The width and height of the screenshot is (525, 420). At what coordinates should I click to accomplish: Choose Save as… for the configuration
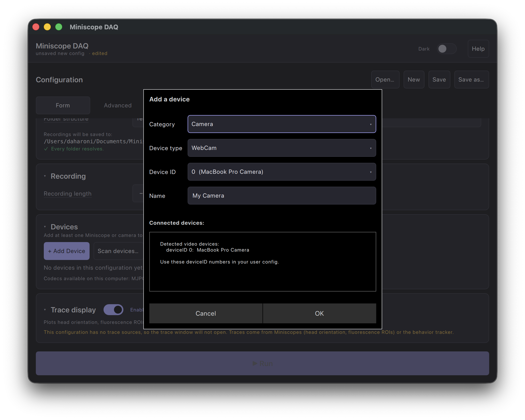pos(471,80)
